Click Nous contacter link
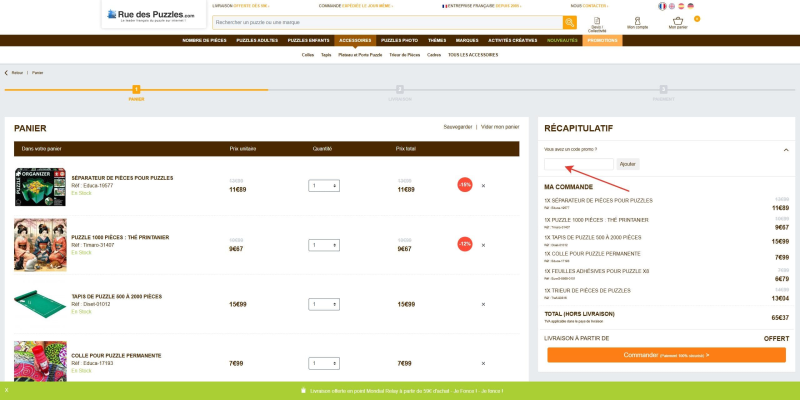Image resolution: width=800 pixels, height=400 pixels. pyautogui.click(x=589, y=6)
